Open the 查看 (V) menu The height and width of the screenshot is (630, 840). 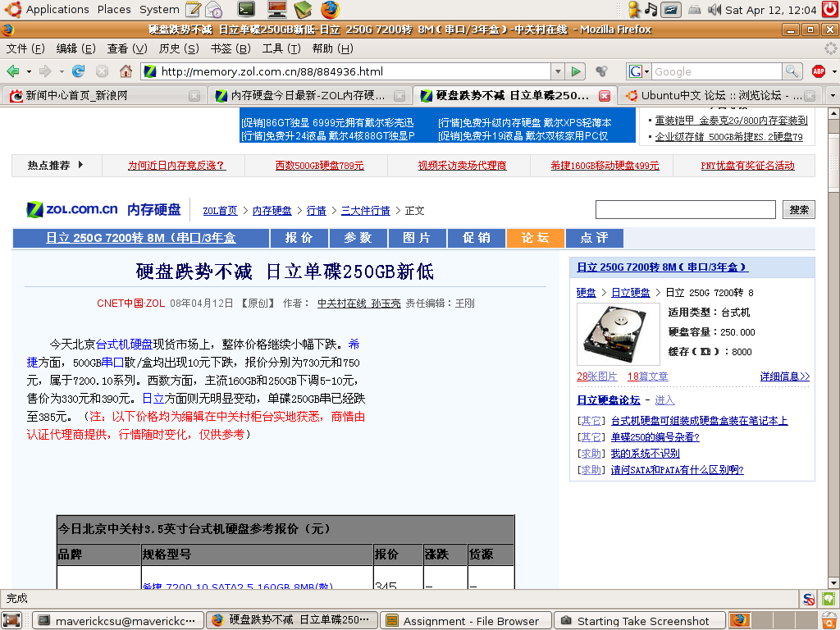[127, 48]
